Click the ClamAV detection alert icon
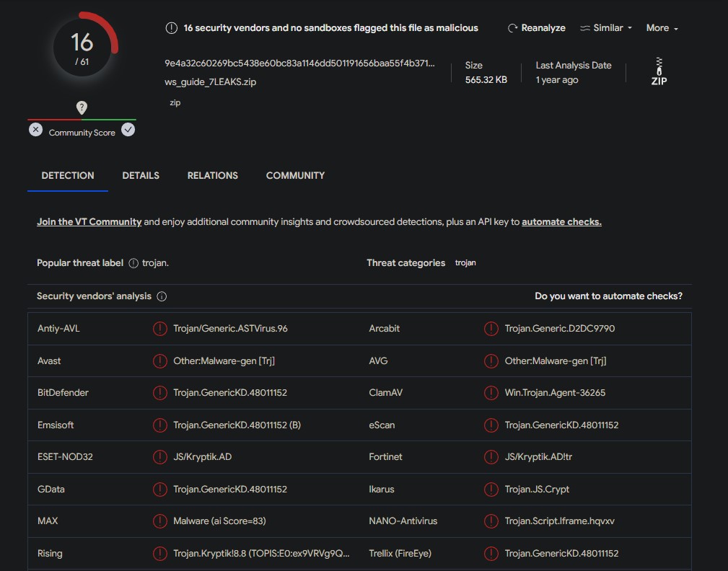Viewport: 728px width, 571px height. point(491,393)
